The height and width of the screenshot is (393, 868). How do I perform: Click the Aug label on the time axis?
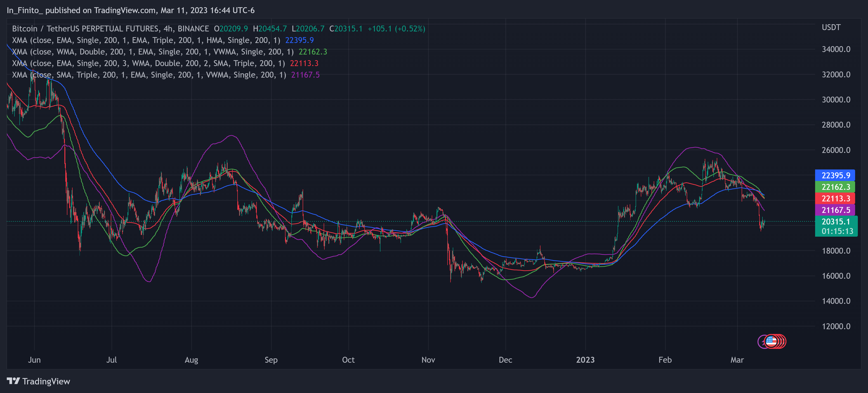point(191,360)
